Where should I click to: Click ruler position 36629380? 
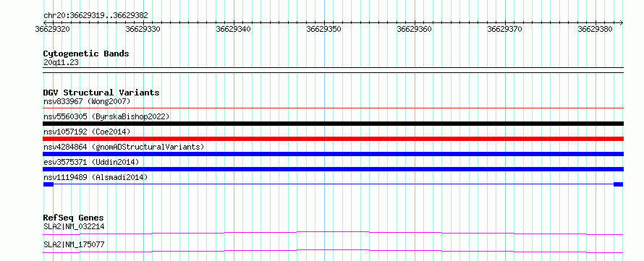(595, 29)
